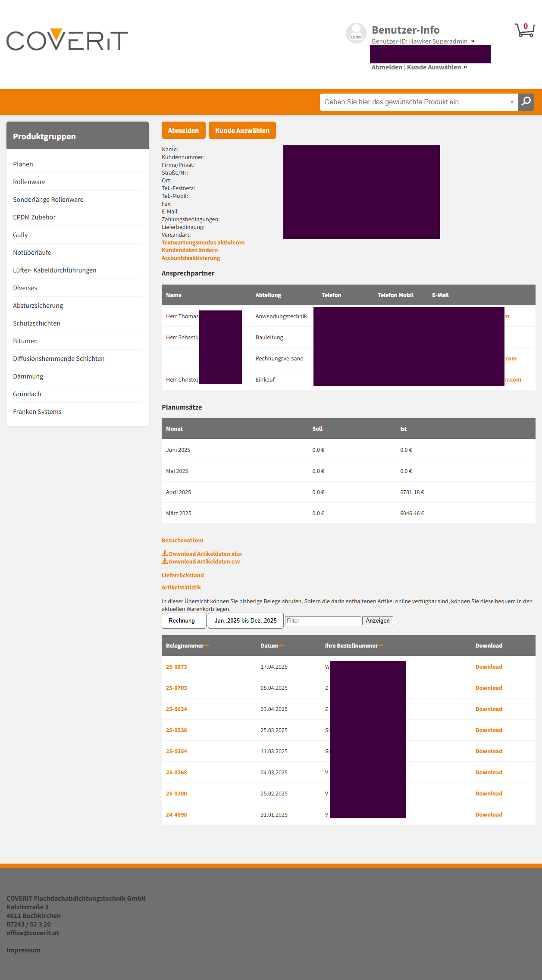
Task: Open Franken Systems product group
Action: 37,412
